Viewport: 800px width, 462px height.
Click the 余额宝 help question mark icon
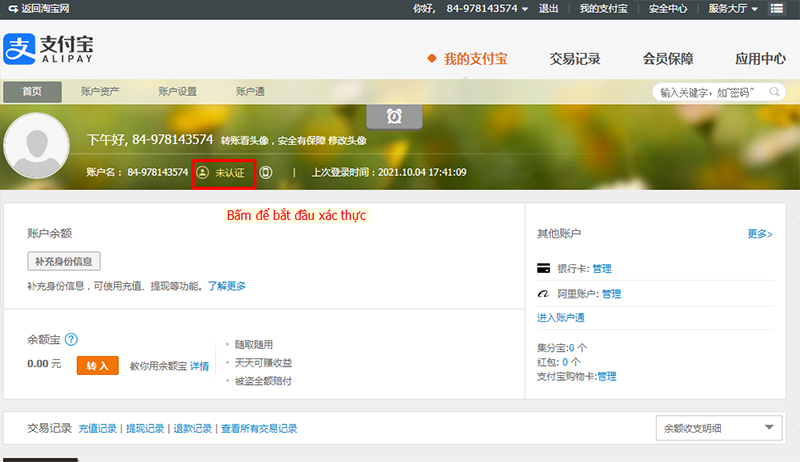71,339
